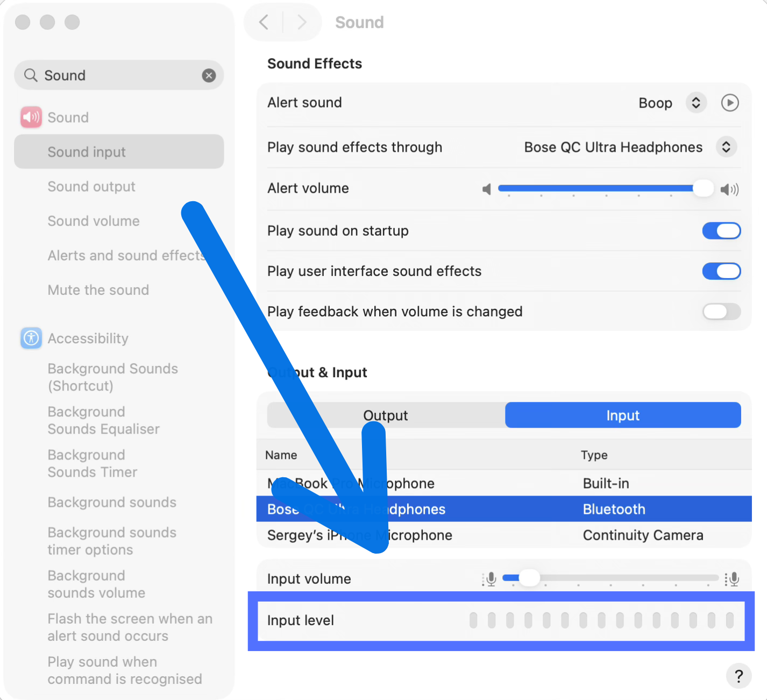
Task: Open the Alert sound Boop dropdown
Action: pyautogui.click(x=695, y=102)
